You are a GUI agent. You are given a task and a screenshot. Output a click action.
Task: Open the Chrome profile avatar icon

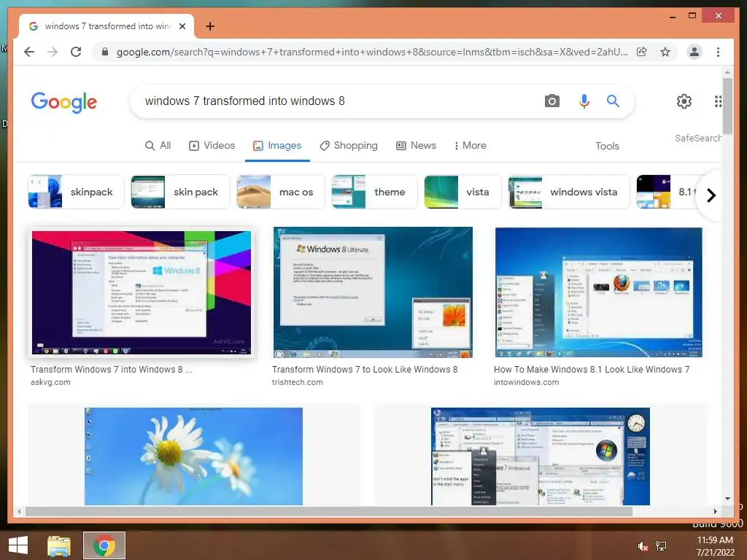694,52
